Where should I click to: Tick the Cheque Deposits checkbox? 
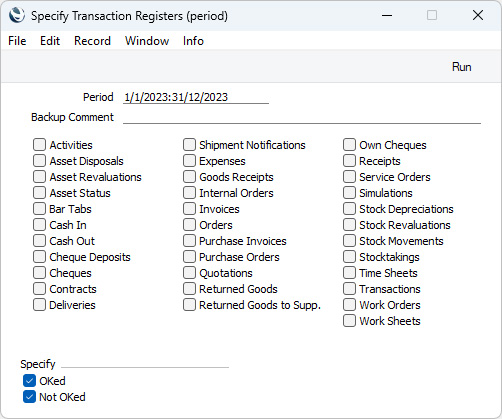39,257
